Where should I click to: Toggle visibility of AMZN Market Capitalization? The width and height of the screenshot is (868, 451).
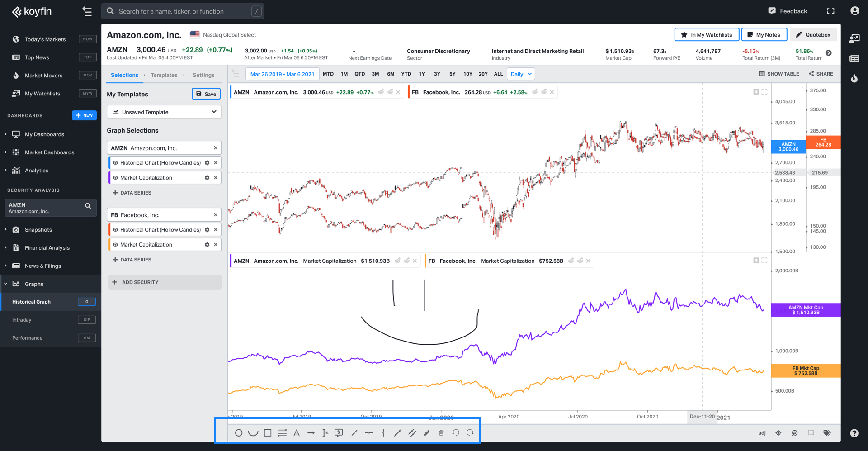coord(115,178)
